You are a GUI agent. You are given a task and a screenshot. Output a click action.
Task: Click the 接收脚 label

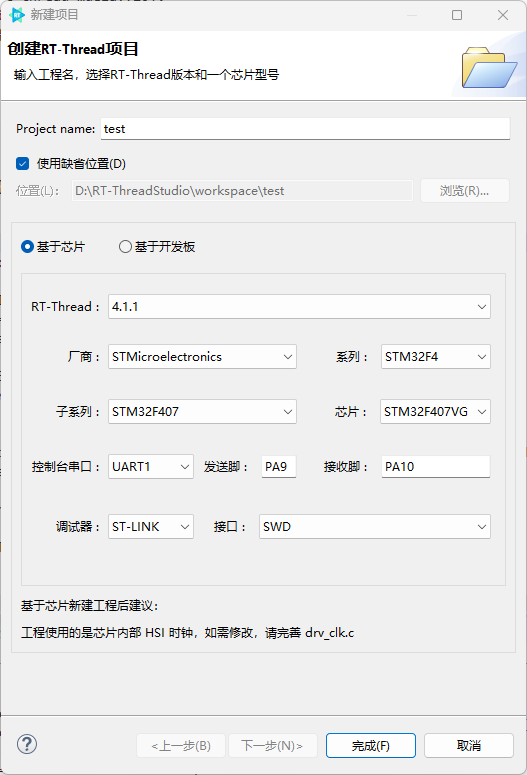(346, 467)
